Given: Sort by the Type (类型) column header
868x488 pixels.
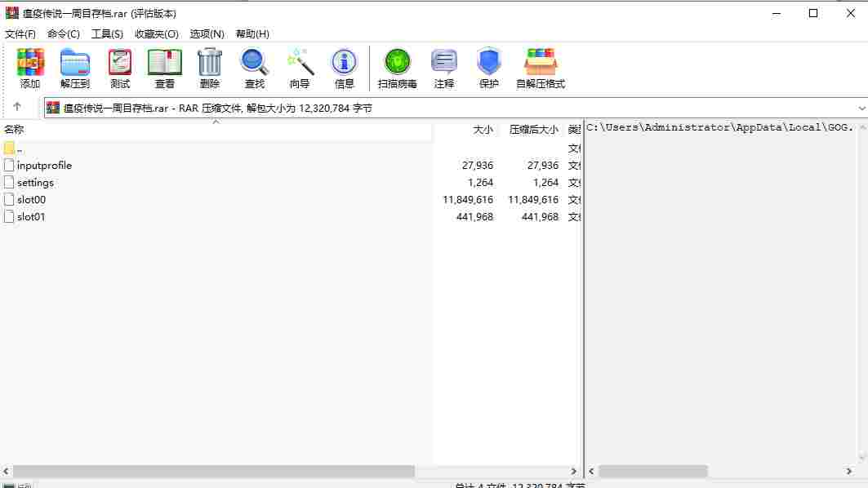Looking at the screenshot, I should click(574, 130).
